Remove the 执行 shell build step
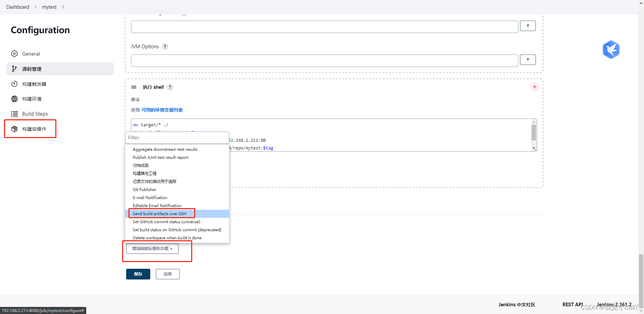Image resolution: width=644 pixels, height=314 pixels. coord(535,87)
